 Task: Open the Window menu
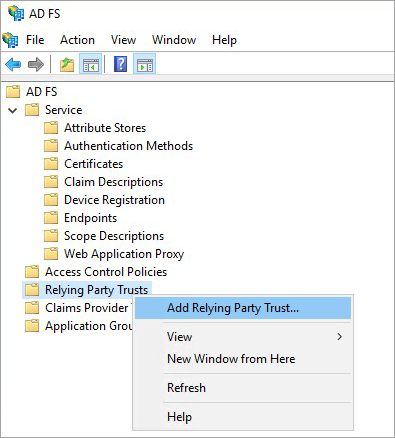tap(174, 40)
